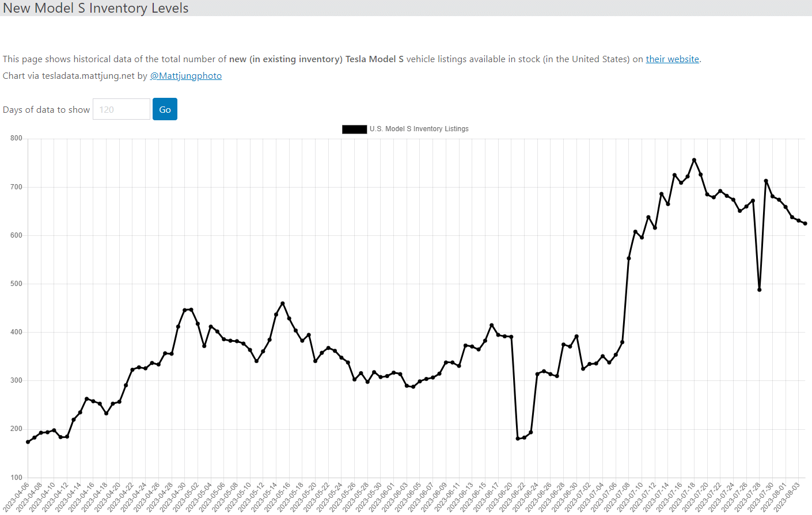Select the first data point on 2023-04-06

pyautogui.click(x=28, y=442)
